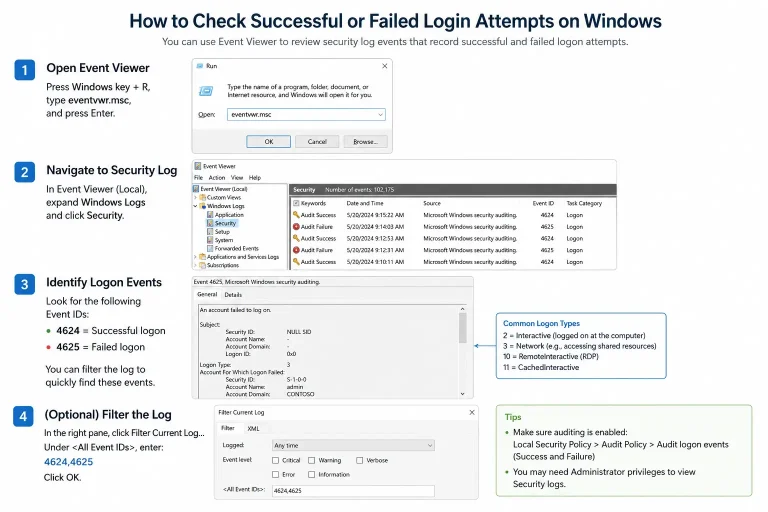Click Cancel in the Run dialog
The height and width of the screenshot is (512, 768).
point(317,142)
